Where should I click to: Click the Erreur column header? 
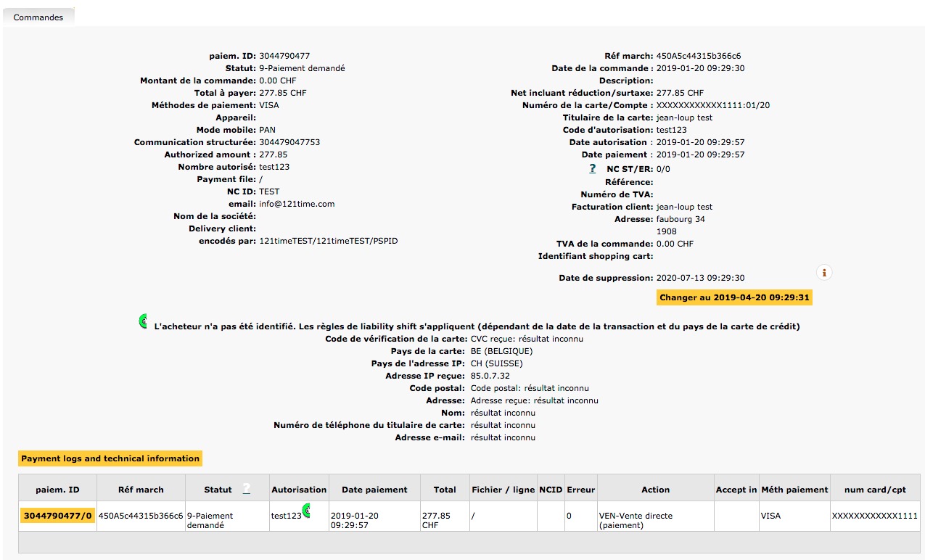(580, 489)
